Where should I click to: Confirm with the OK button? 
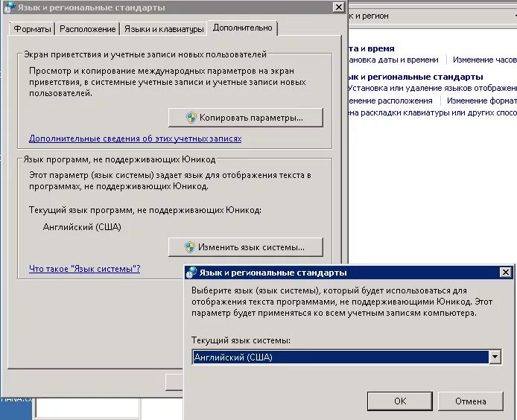coord(400,401)
